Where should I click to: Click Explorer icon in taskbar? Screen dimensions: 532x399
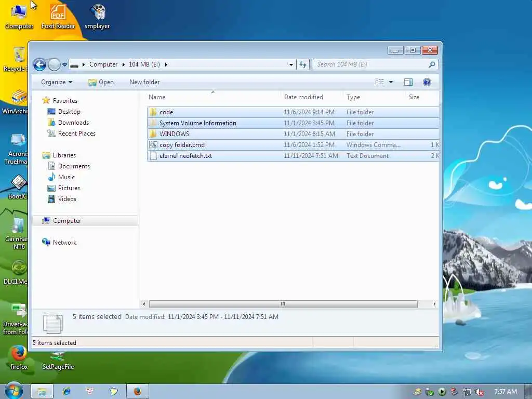(x=42, y=391)
